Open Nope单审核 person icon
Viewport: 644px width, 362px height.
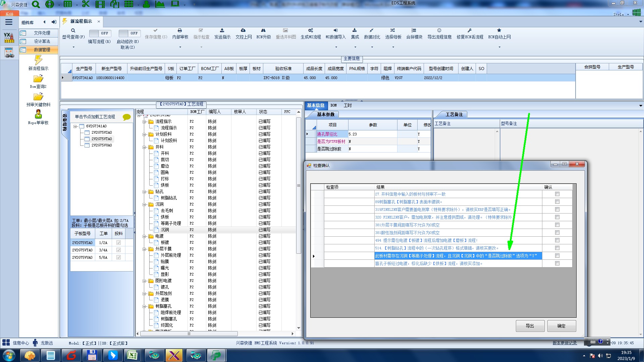(38, 114)
